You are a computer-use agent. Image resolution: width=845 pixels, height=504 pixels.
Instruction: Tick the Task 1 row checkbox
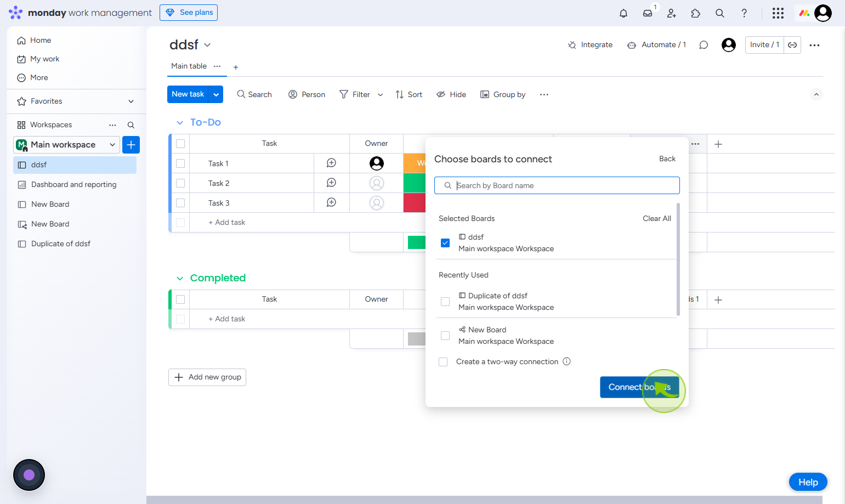180,163
